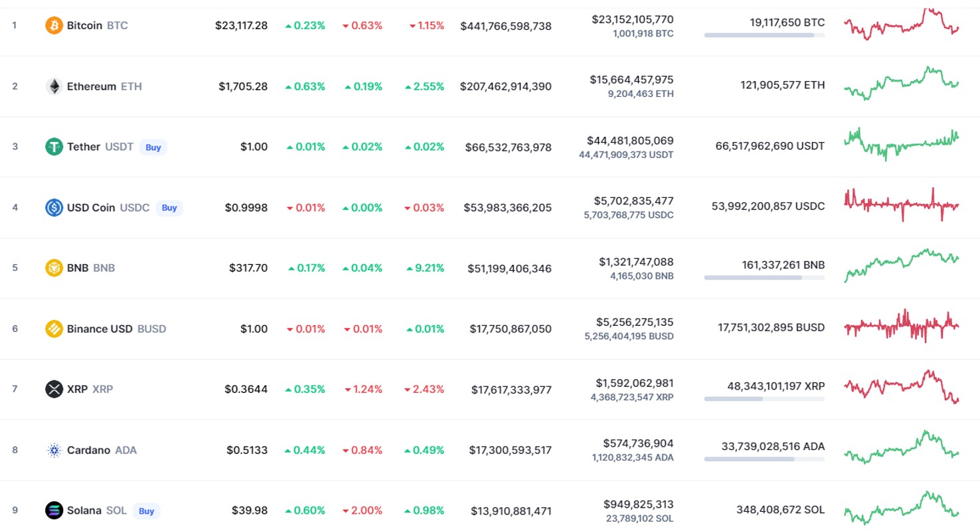This screenshot has width=980, height=531.
Task: Click the Binance USD logo icon
Action: [54, 329]
